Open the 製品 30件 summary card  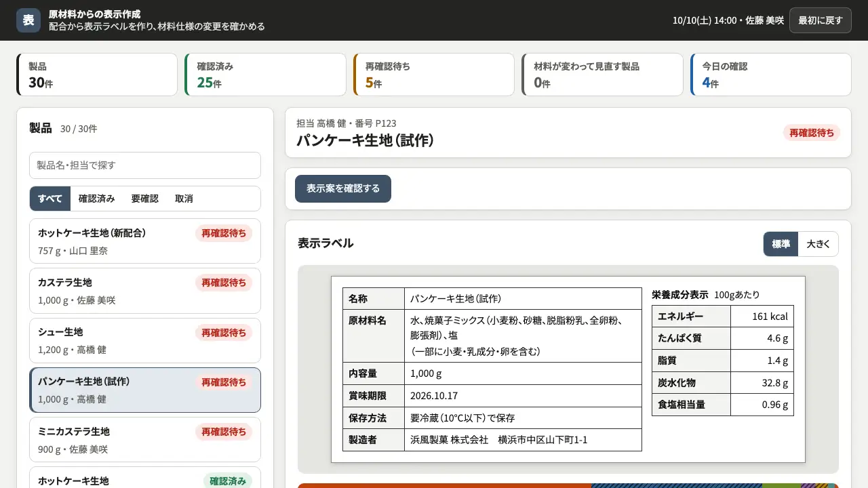(x=97, y=75)
